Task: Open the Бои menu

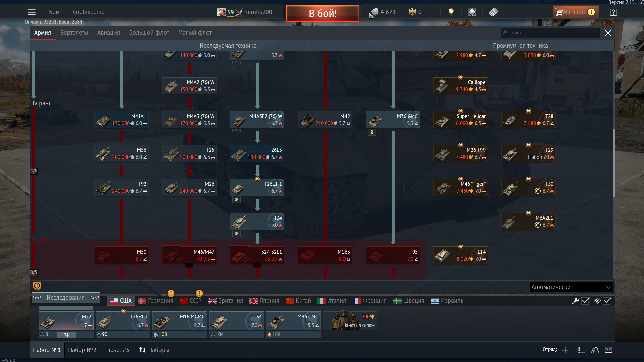Action: [x=54, y=12]
